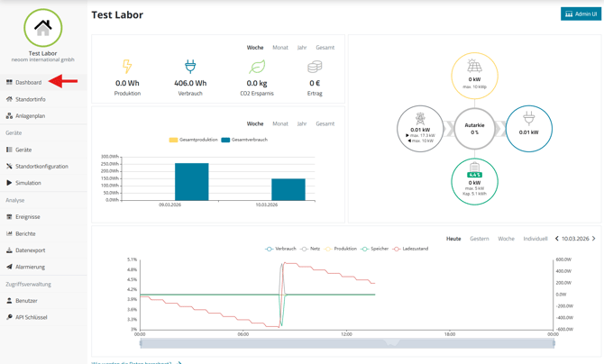The height and width of the screenshot is (364, 604).
Task: Select Gestern for the line chart range
Action: tap(479, 239)
